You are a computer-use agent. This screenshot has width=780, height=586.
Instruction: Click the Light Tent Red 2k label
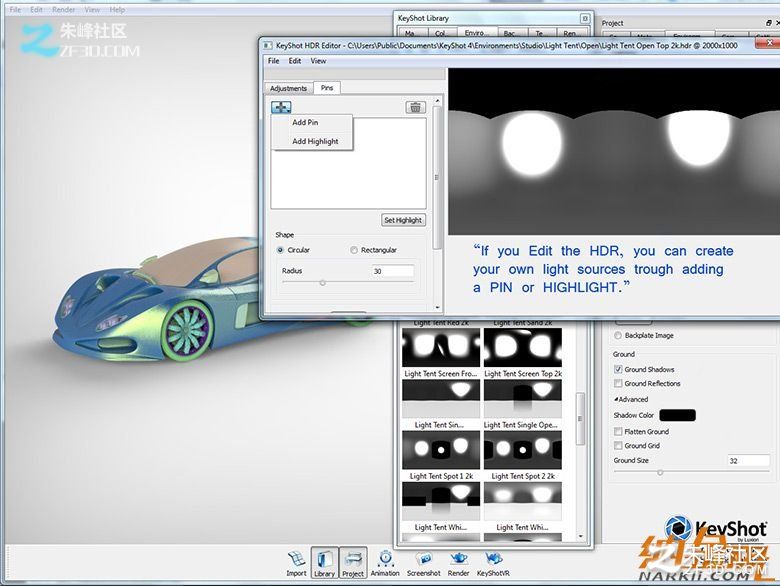tap(441, 323)
